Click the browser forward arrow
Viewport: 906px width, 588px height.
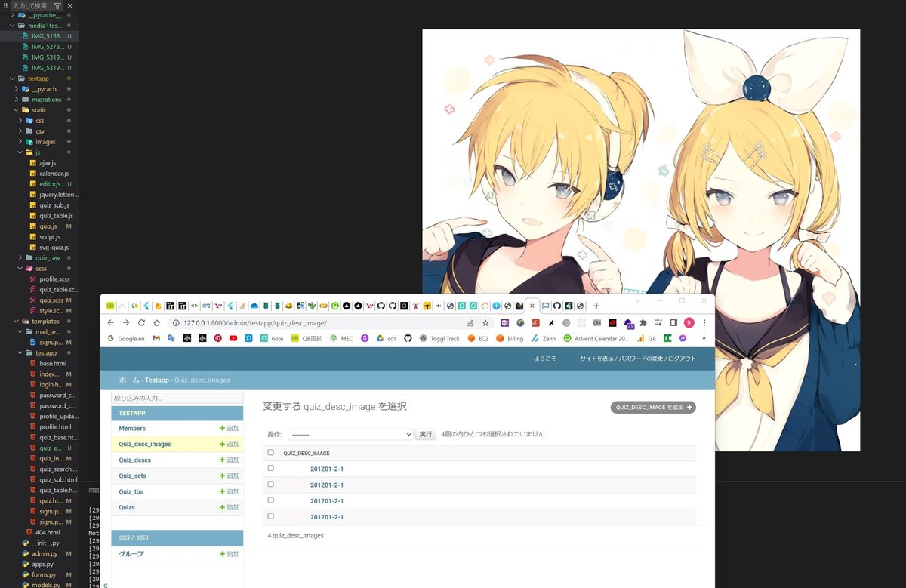tap(126, 322)
